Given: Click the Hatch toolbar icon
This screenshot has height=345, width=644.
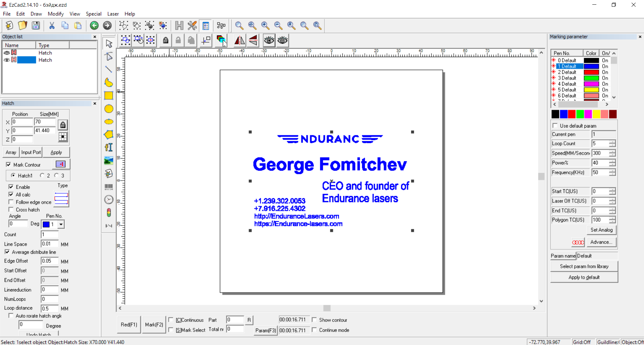Looking at the screenshot, I should 179,26.
